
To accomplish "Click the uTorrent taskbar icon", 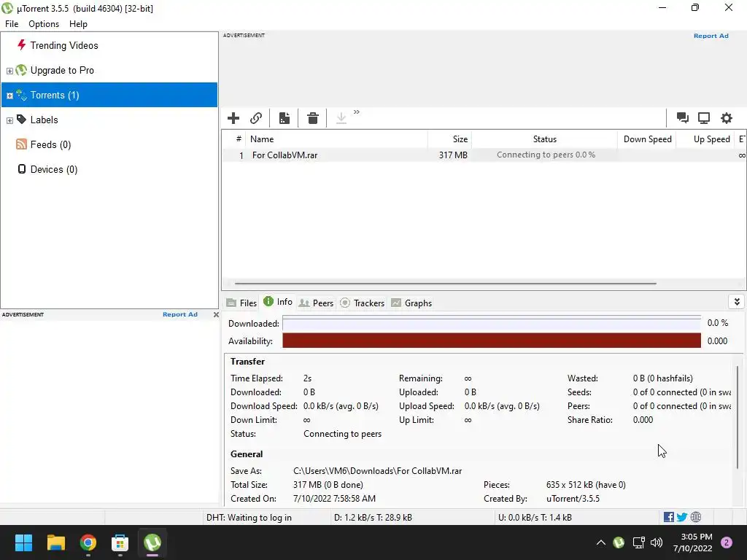I will (152, 542).
